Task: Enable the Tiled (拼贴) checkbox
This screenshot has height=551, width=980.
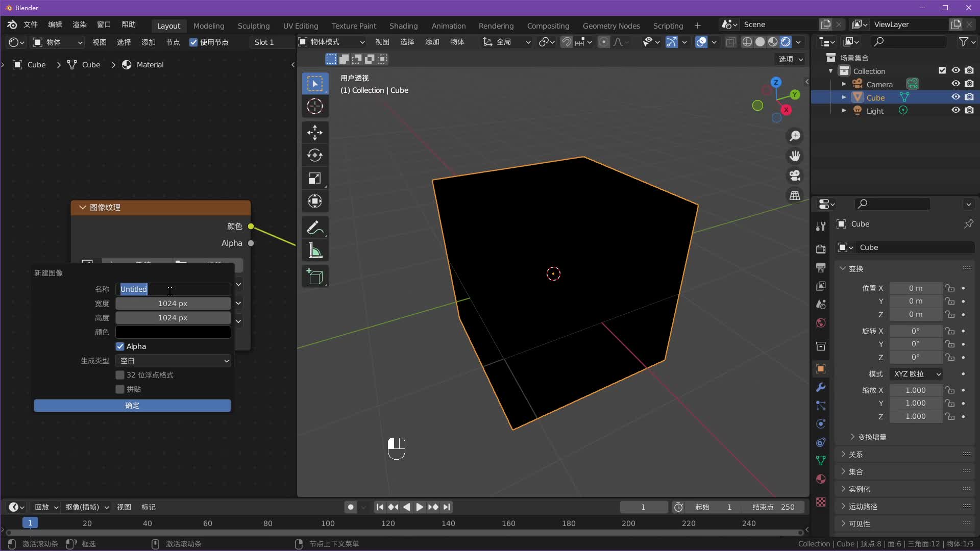Action: 120,389
